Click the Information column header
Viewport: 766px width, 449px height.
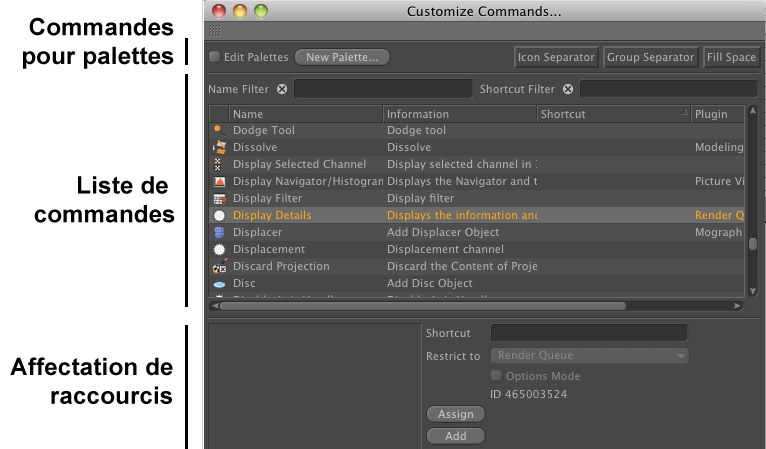459,114
